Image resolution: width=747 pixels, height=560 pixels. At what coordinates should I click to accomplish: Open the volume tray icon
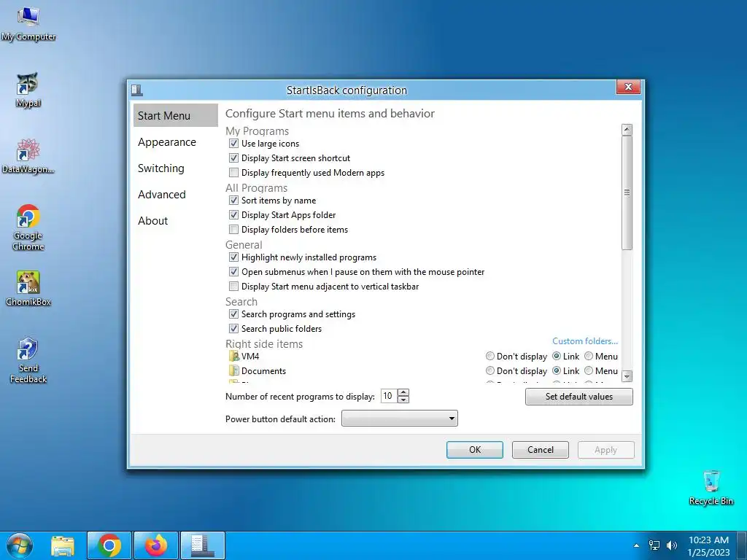pos(672,545)
